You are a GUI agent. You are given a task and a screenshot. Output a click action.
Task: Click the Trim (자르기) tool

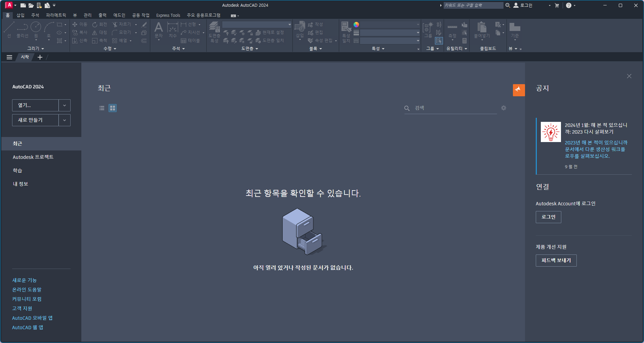122,24
